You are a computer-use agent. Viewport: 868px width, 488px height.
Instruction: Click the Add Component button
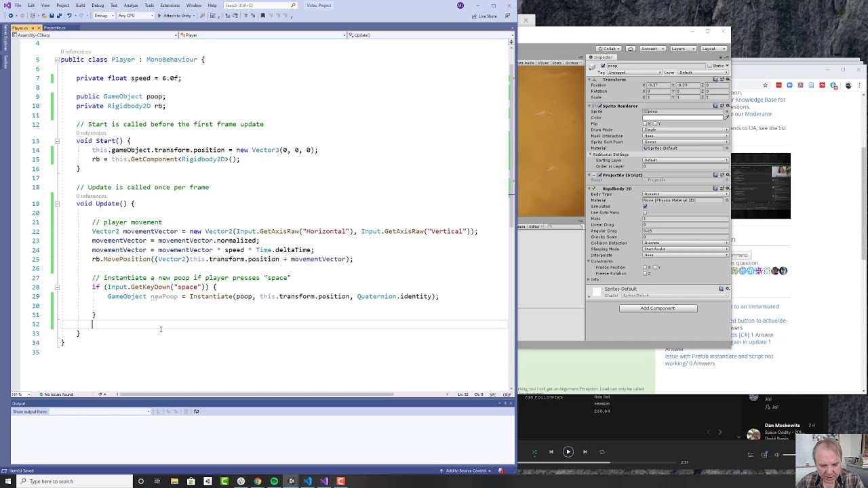[x=658, y=308]
